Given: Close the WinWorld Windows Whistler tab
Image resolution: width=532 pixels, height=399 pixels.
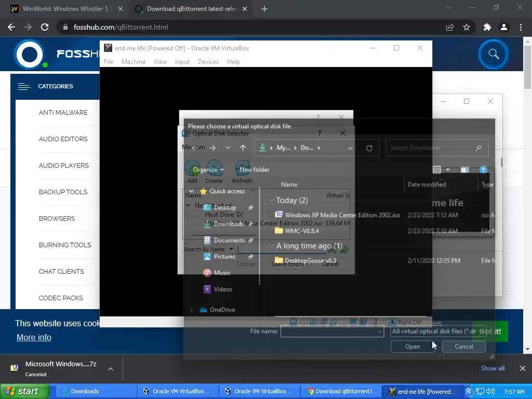Looking at the screenshot, I should pos(121,9).
